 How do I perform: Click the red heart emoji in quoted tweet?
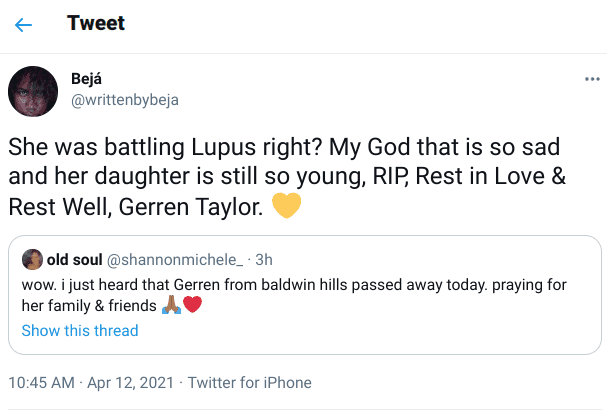(193, 306)
